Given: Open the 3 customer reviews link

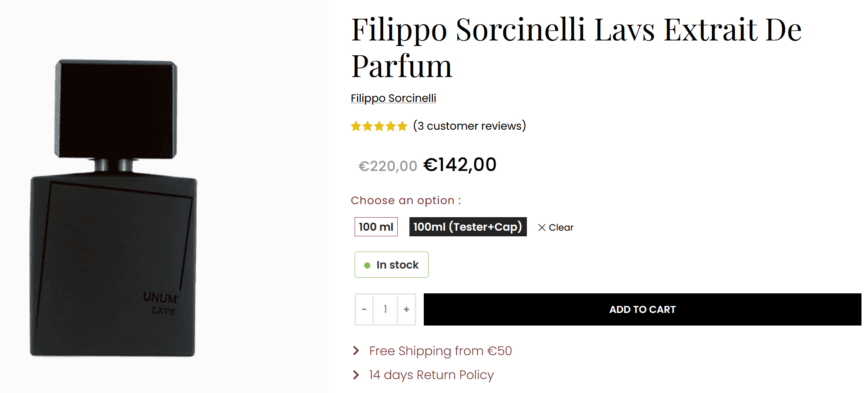Looking at the screenshot, I should click(469, 126).
